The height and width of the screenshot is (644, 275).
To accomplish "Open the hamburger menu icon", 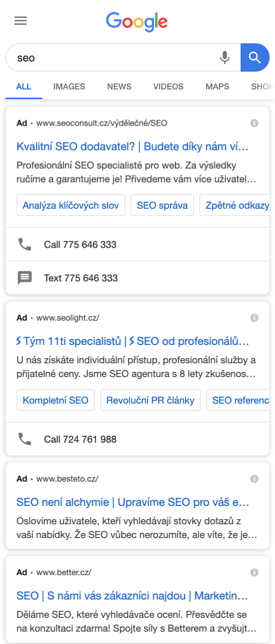I will [21, 21].
